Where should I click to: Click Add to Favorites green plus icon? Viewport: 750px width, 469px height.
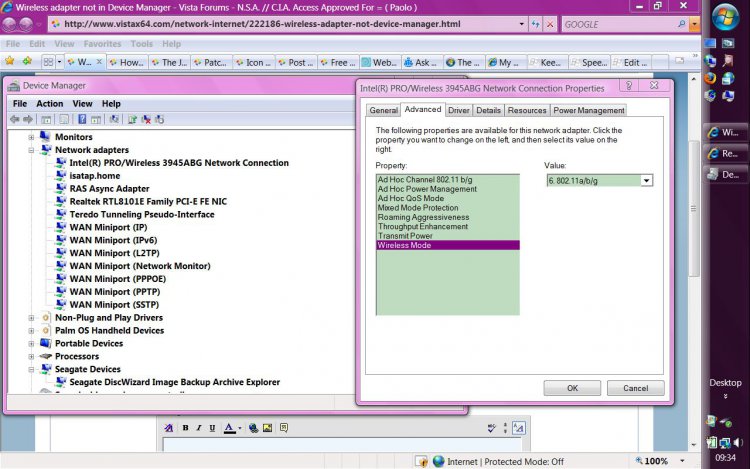click(x=27, y=61)
